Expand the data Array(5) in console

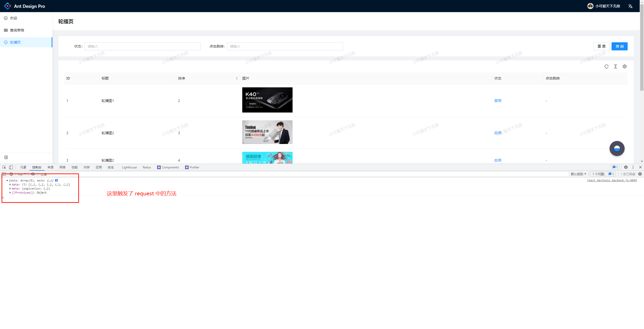[10, 184]
